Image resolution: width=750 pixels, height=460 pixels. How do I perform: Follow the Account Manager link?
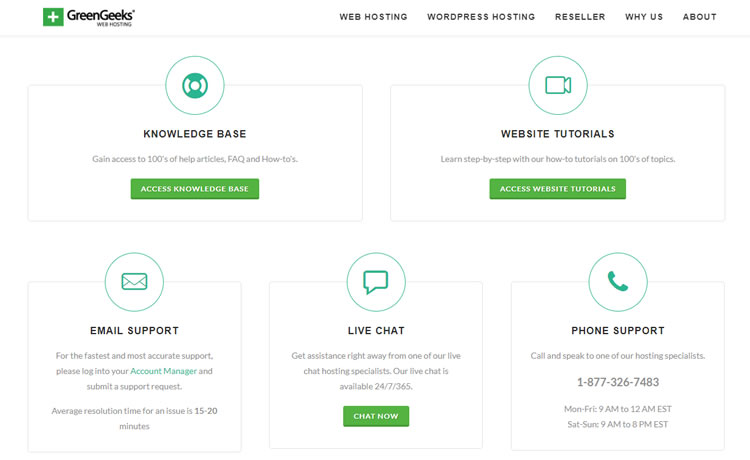[164, 371]
